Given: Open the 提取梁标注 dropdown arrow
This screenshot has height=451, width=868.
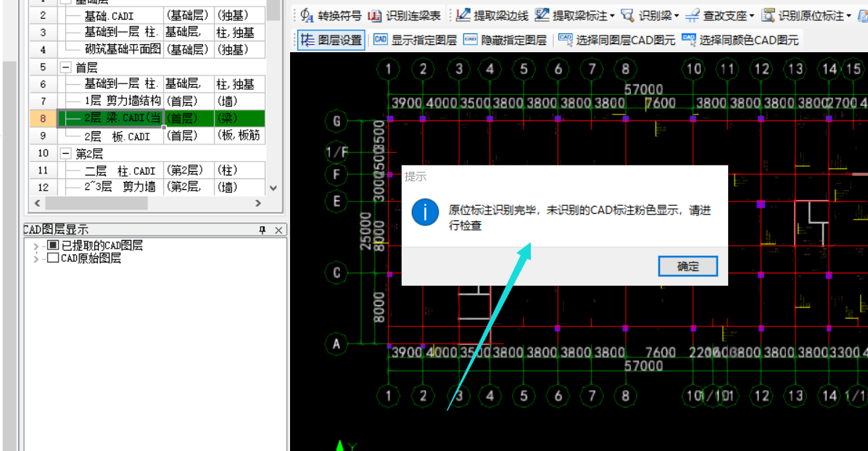Looking at the screenshot, I should click(x=612, y=16).
